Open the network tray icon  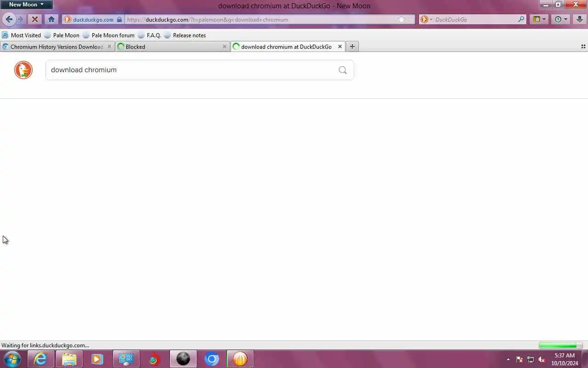pos(531,359)
